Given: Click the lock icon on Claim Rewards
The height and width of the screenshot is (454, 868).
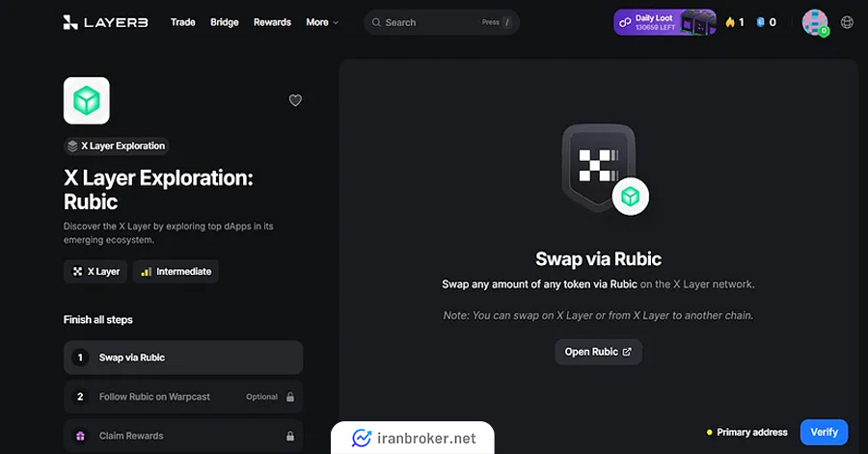Looking at the screenshot, I should click(290, 436).
